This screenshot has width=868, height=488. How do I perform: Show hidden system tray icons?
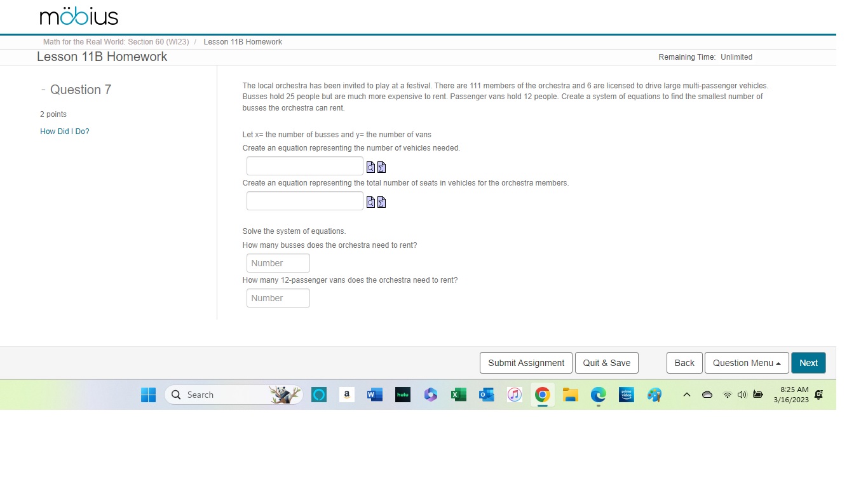(x=687, y=395)
